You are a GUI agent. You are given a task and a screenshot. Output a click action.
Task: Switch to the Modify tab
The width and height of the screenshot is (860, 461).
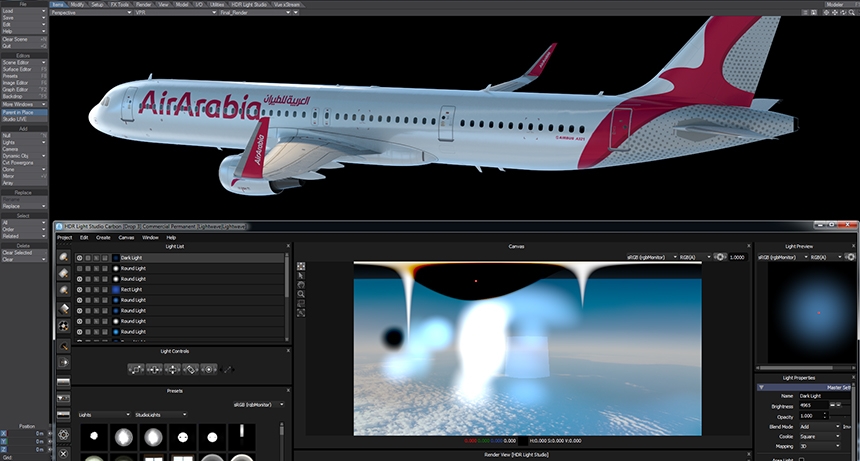click(77, 4)
